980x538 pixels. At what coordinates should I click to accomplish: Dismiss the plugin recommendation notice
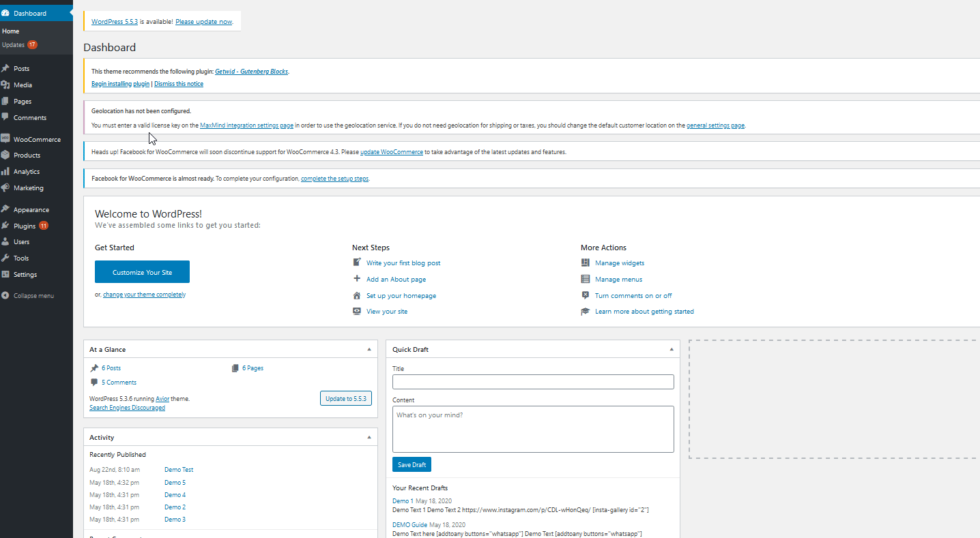(x=179, y=84)
